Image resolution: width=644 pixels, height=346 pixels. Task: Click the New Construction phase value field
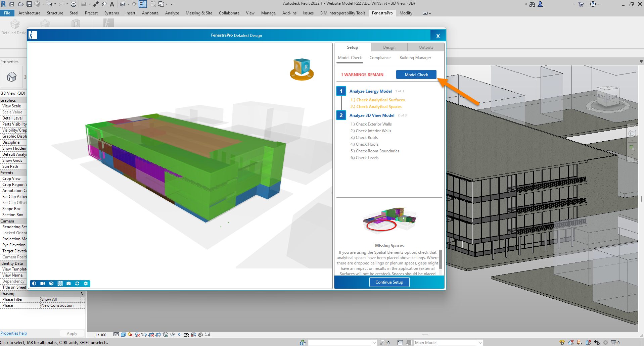[x=60, y=305]
